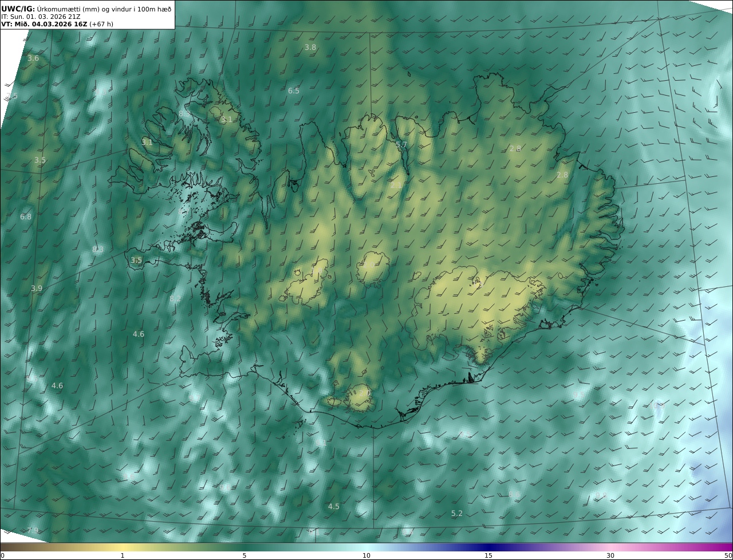This screenshot has width=733, height=560.
Task: Pick the yellow color at colorbar value 1
Action: pos(123,547)
